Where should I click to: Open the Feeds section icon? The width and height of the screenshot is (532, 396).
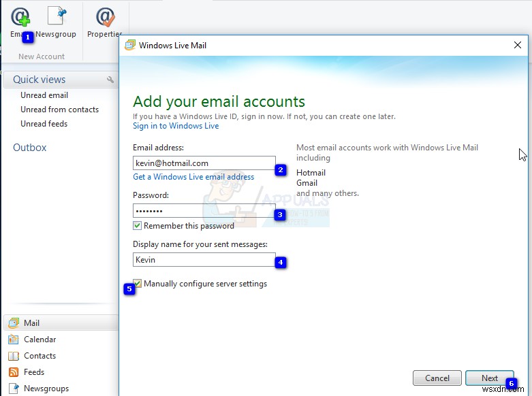coord(14,372)
